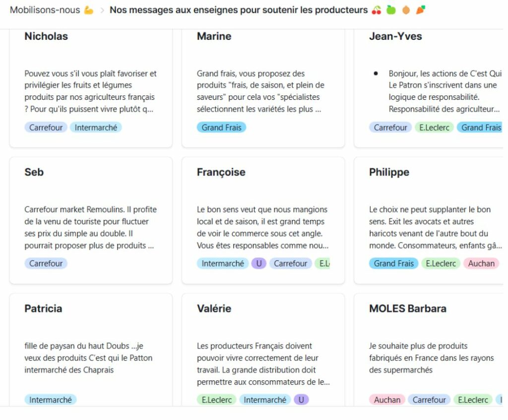This screenshot has height=420, width=508.
Task: Click the cherries emoji in the title
Action: (x=377, y=10)
